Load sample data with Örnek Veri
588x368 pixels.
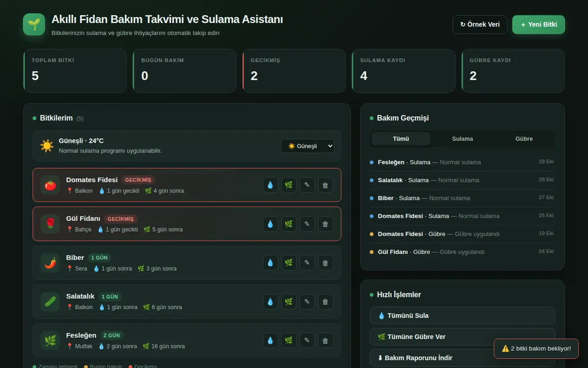480,25
